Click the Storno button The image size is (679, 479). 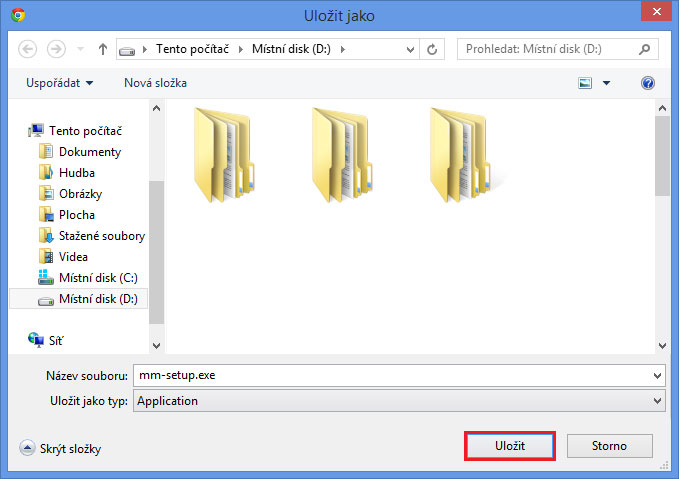click(609, 446)
